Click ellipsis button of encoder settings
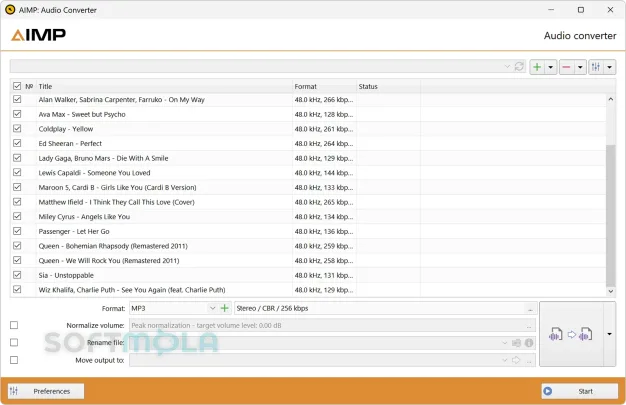Image resolution: width=626 pixels, height=405 pixels. pos(530,308)
